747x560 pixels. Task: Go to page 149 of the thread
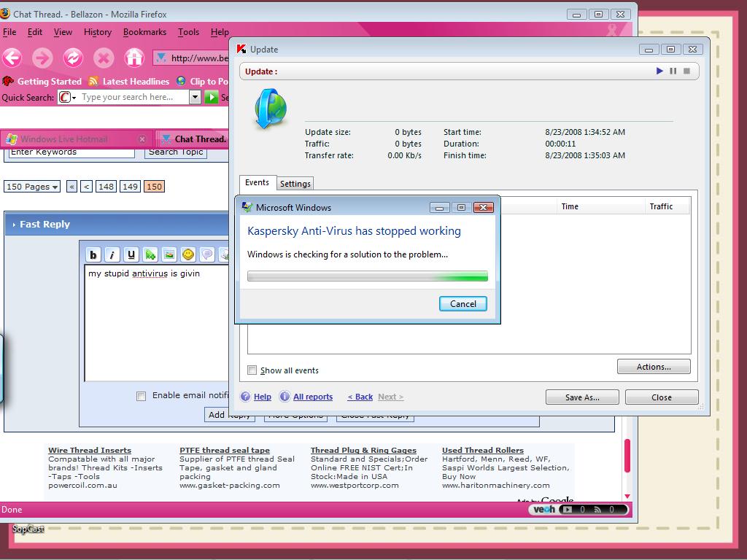130,187
